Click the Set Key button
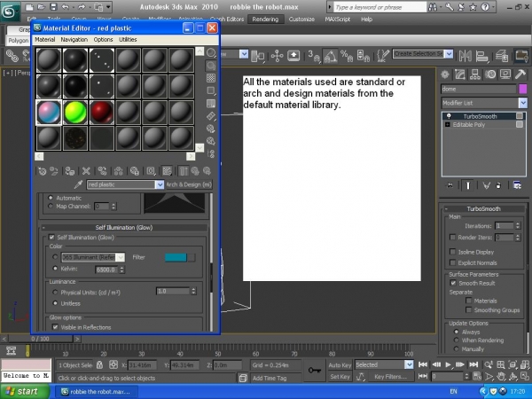532x399 pixels. [340, 377]
